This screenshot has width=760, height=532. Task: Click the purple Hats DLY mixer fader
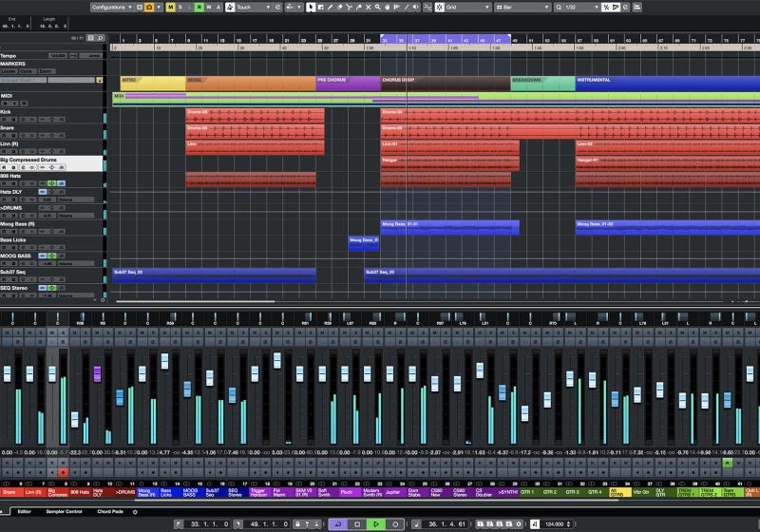point(97,373)
